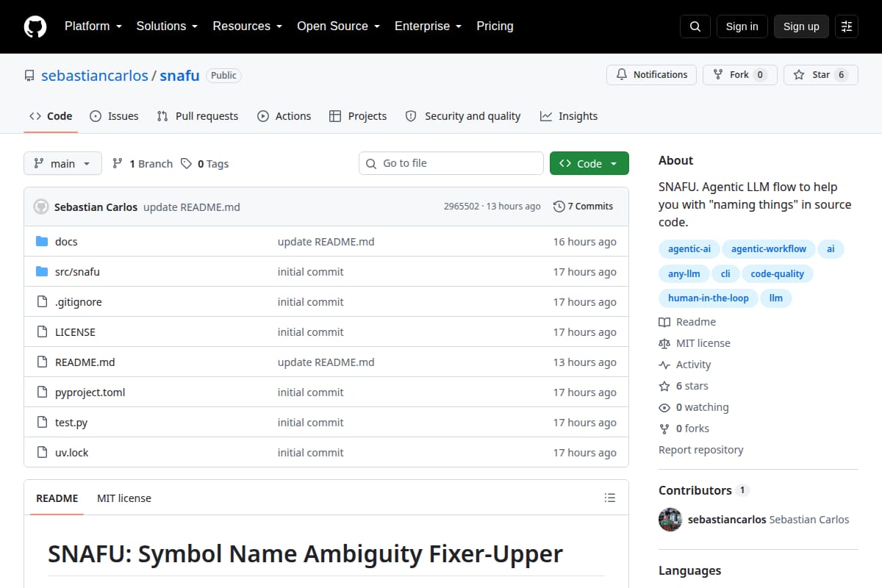Expand the Enterprise menu

point(429,26)
